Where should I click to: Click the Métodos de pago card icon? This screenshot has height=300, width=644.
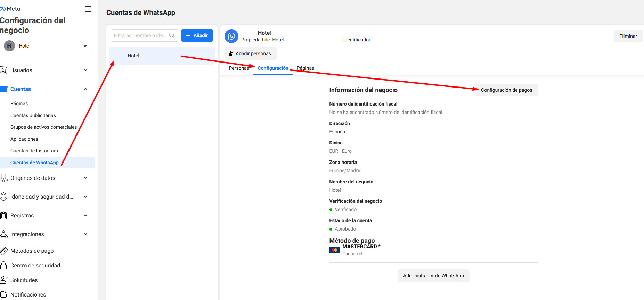(4, 251)
